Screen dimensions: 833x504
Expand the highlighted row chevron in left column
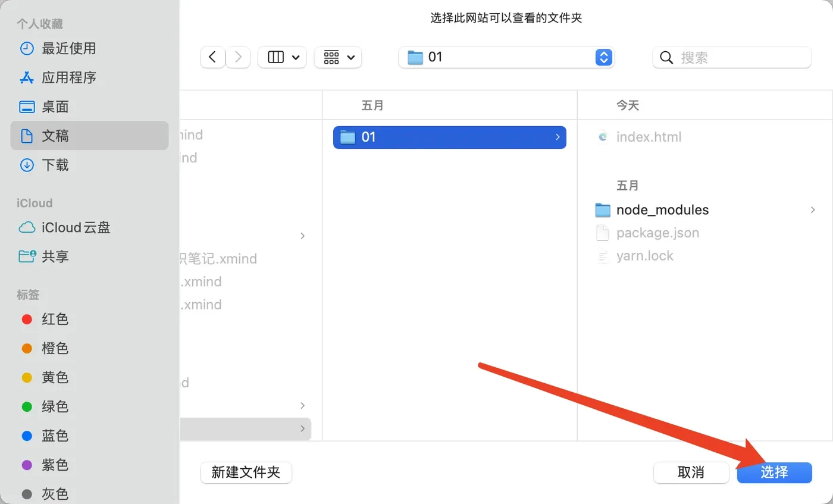click(x=303, y=428)
